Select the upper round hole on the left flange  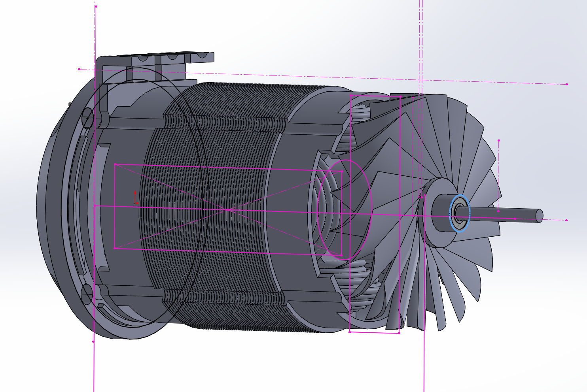point(87,118)
